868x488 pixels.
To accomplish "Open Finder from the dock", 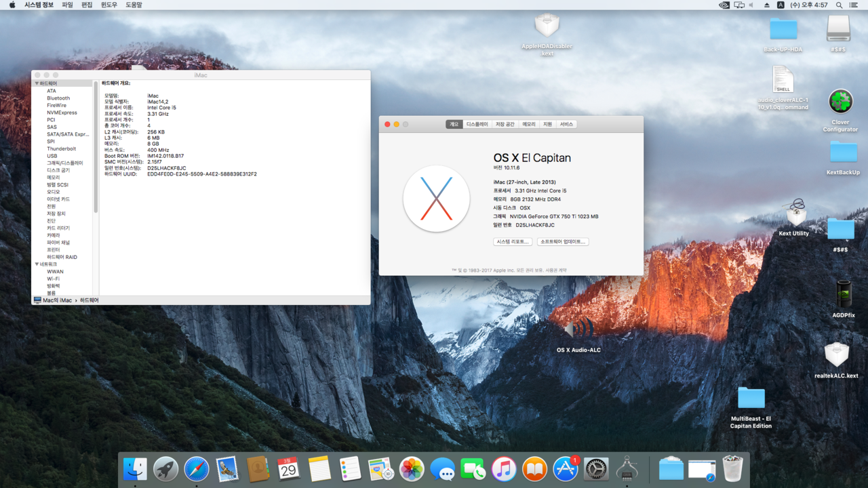I will point(135,469).
